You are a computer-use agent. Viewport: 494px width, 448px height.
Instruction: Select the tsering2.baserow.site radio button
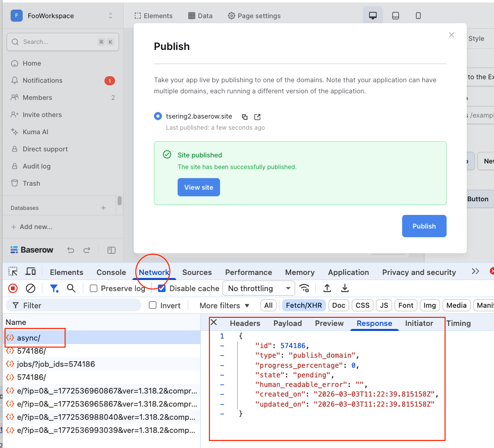pos(158,117)
